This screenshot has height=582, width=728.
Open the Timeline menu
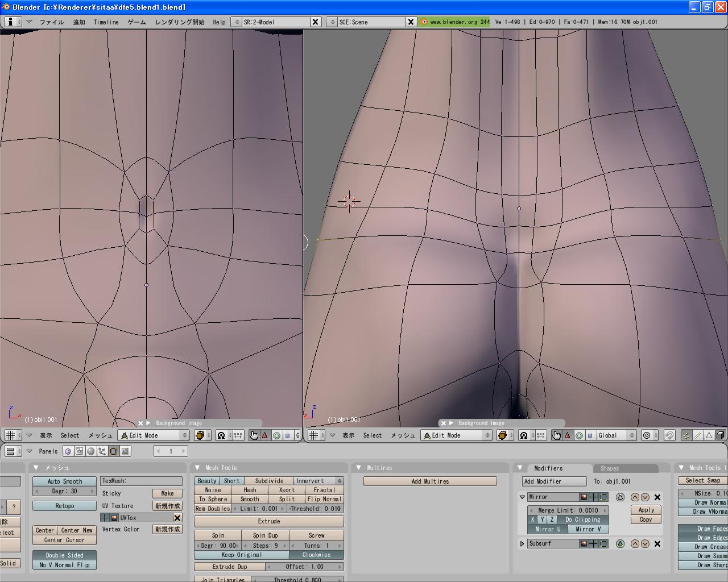[106, 22]
